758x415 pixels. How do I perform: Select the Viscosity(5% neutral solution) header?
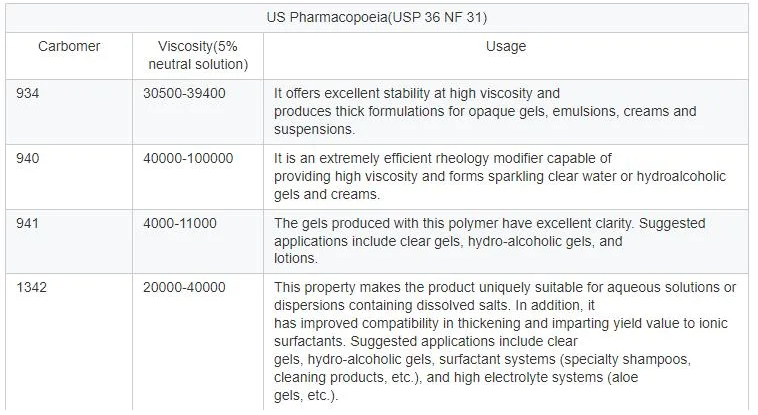point(198,55)
